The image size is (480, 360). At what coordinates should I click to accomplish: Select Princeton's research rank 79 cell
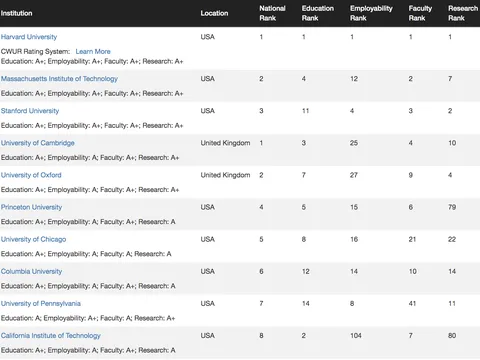click(452, 207)
